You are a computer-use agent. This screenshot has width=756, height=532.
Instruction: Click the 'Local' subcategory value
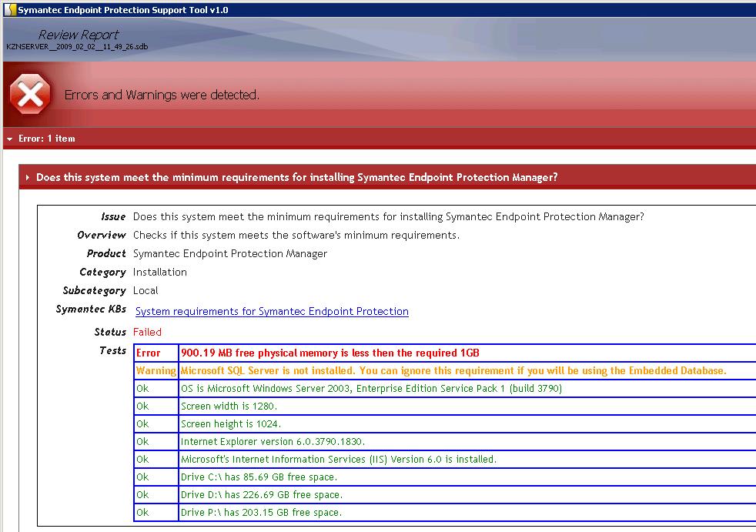click(x=146, y=290)
